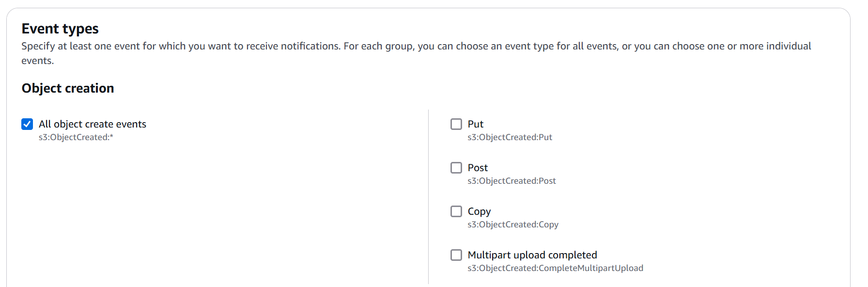Screen dimensions: 868x287
Task: Enable the Post event checkbox
Action: (x=456, y=168)
